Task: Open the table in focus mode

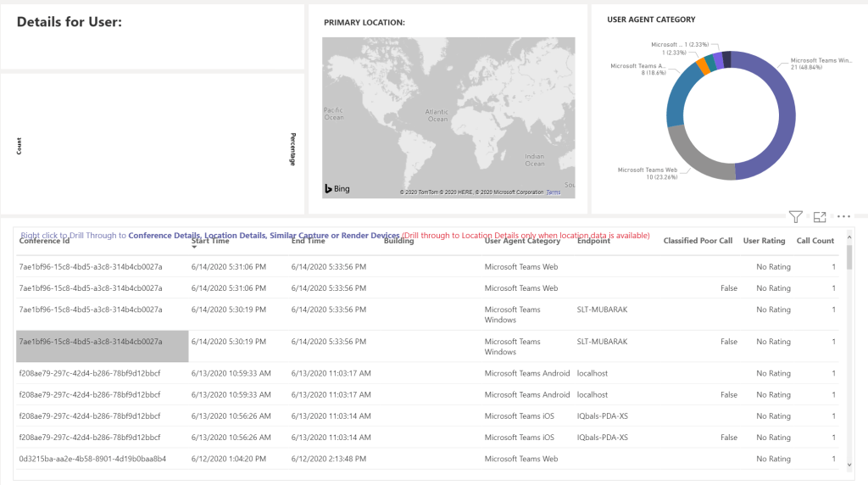Action: click(x=820, y=217)
